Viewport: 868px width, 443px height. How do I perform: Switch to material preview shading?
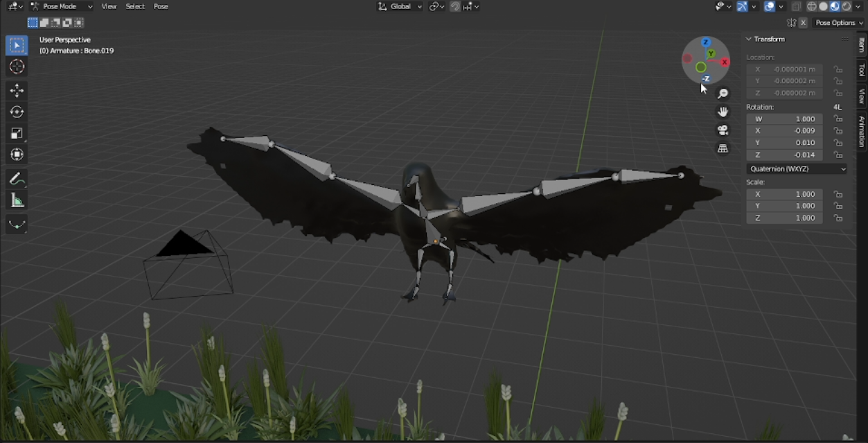[x=835, y=6]
